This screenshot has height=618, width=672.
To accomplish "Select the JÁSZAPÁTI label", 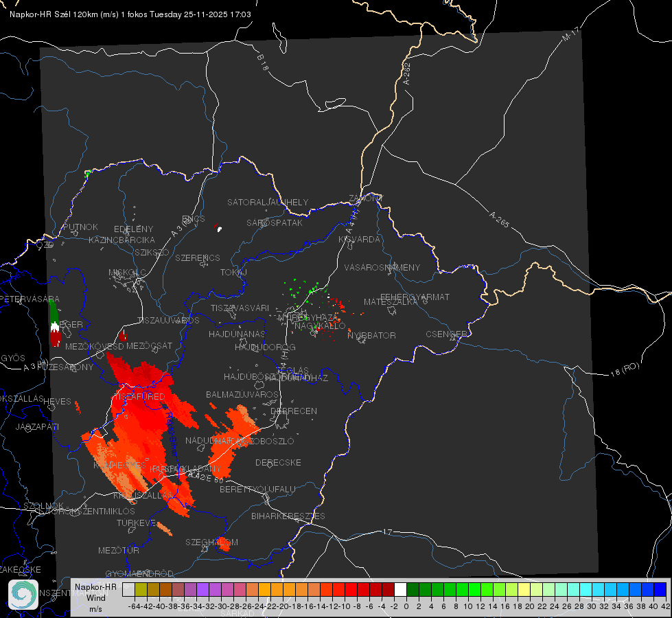I will (x=37, y=426).
